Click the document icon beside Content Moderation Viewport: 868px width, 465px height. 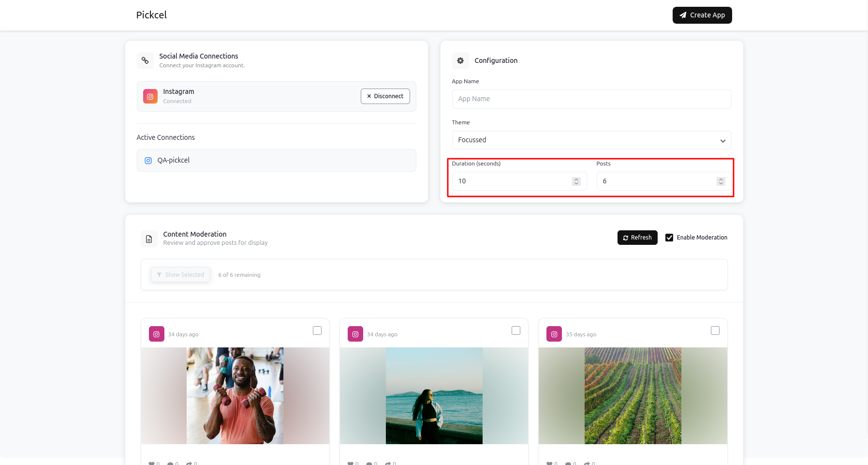click(x=149, y=238)
